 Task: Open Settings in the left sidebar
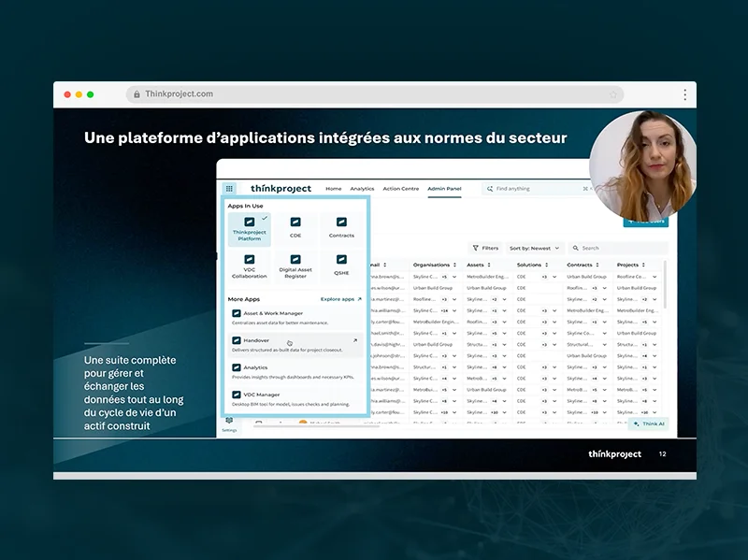coord(229,424)
